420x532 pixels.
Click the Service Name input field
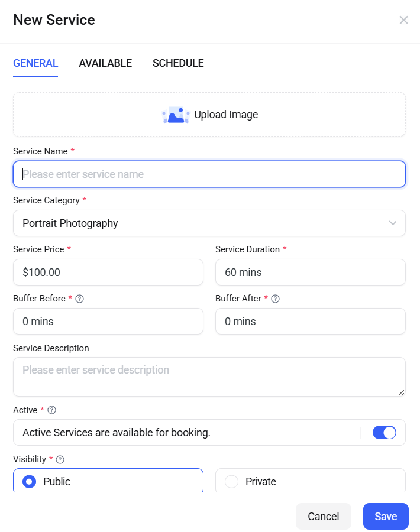coord(209,174)
